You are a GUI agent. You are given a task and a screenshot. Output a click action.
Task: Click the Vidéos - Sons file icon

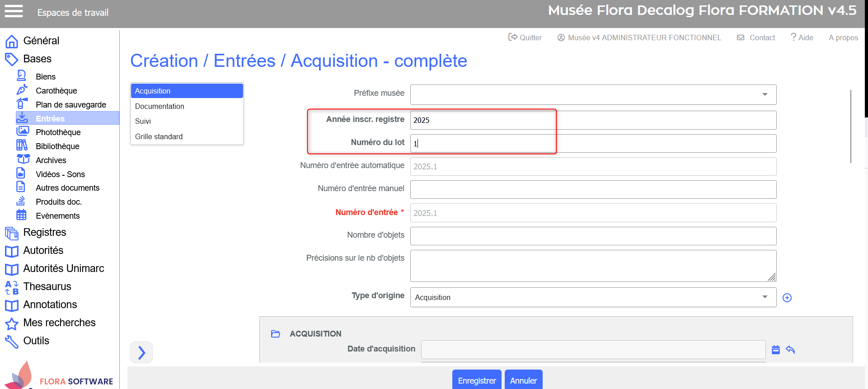point(21,173)
